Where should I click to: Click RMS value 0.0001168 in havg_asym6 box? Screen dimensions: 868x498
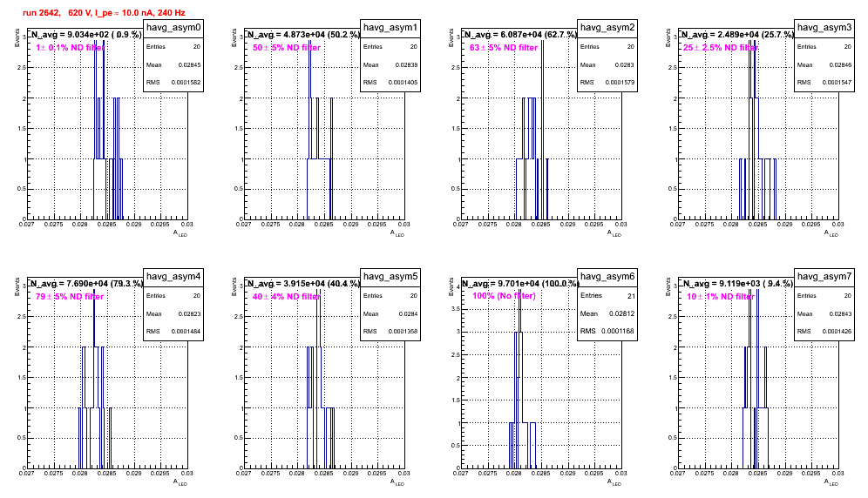(617, 332)
